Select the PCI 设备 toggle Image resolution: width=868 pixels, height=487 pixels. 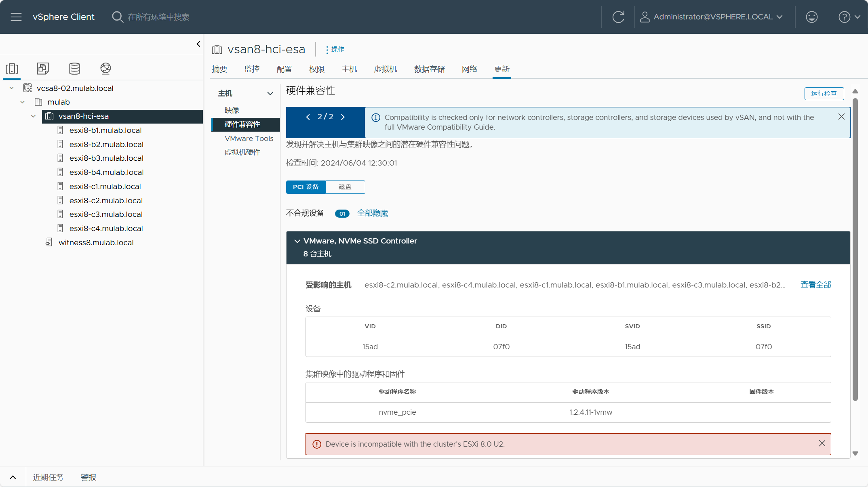(x=306, y=187)
